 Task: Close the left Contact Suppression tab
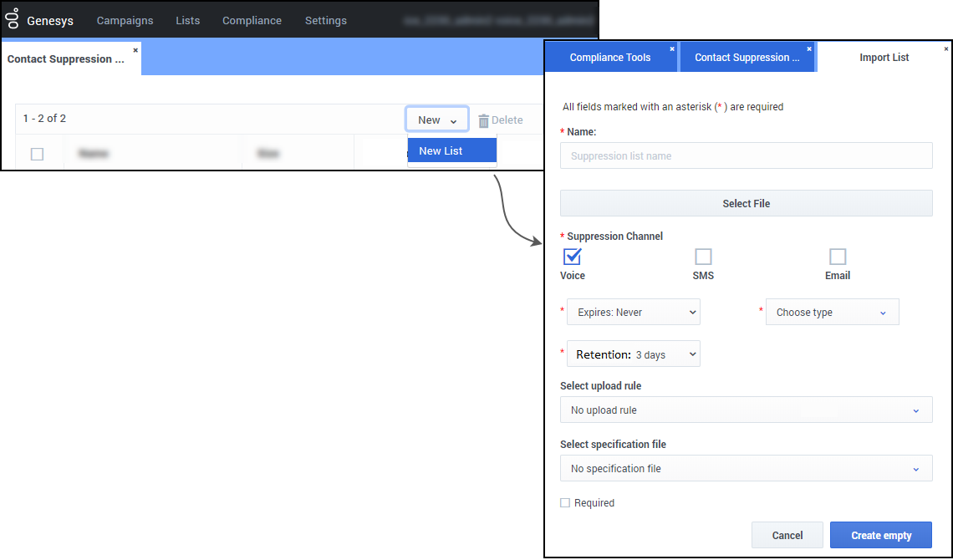(135, 50)
